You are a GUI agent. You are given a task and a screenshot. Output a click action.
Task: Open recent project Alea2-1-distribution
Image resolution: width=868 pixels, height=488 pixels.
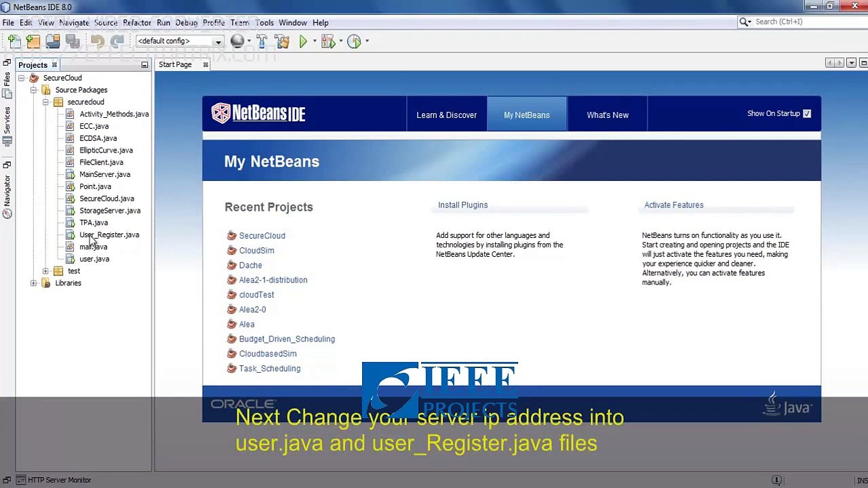[273, 280]
